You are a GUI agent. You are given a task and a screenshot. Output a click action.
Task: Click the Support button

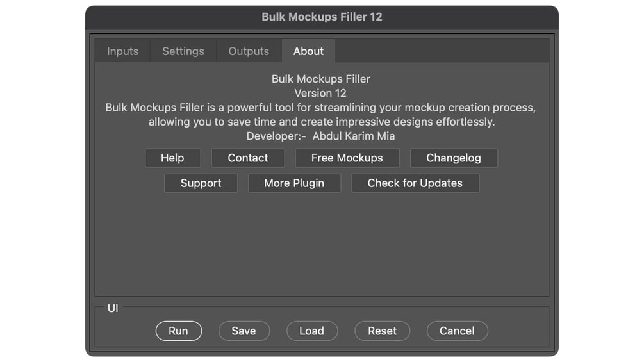point(201,183)
